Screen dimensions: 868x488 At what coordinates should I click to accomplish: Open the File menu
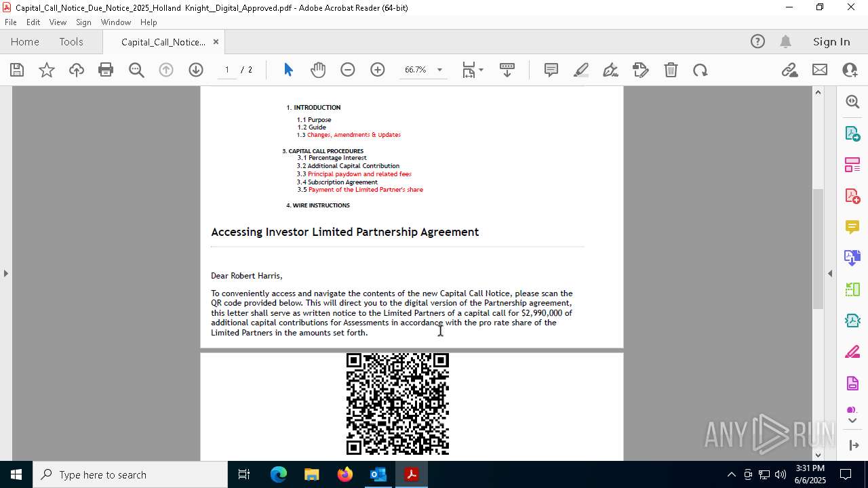coord(11,22)
